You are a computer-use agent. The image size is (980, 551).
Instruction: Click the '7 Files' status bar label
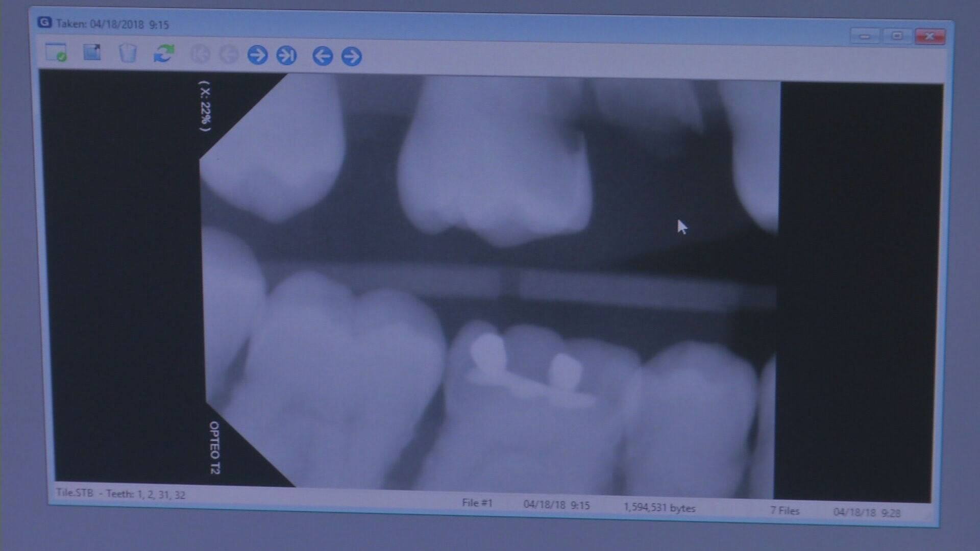(785, 511)
